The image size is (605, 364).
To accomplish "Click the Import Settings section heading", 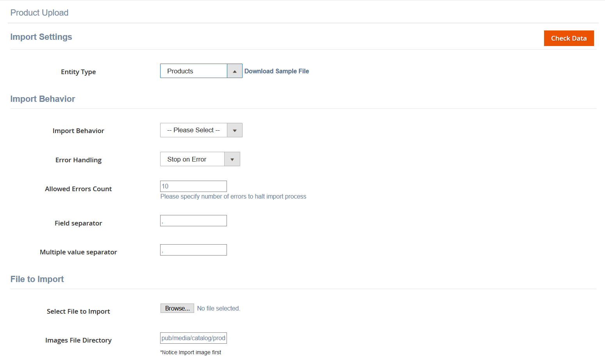I will pos(41,37).
